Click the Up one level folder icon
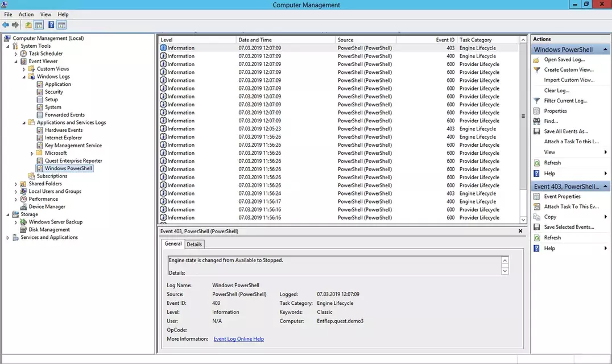Screen dimensions: 612x364 [28, 25]
